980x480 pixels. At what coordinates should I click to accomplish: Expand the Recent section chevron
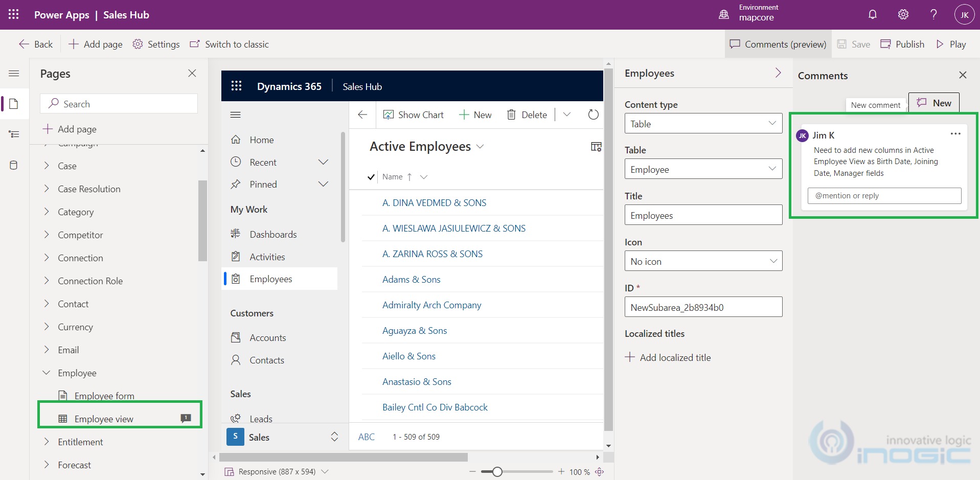[323, 162]
